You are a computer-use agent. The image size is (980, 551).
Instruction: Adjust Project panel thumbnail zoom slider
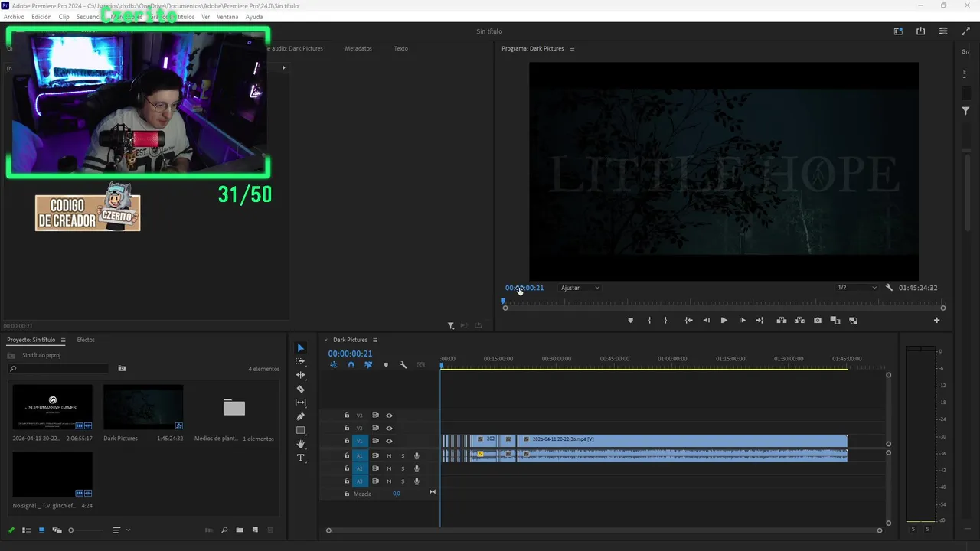pyautogui.click(x=86, y=530)
